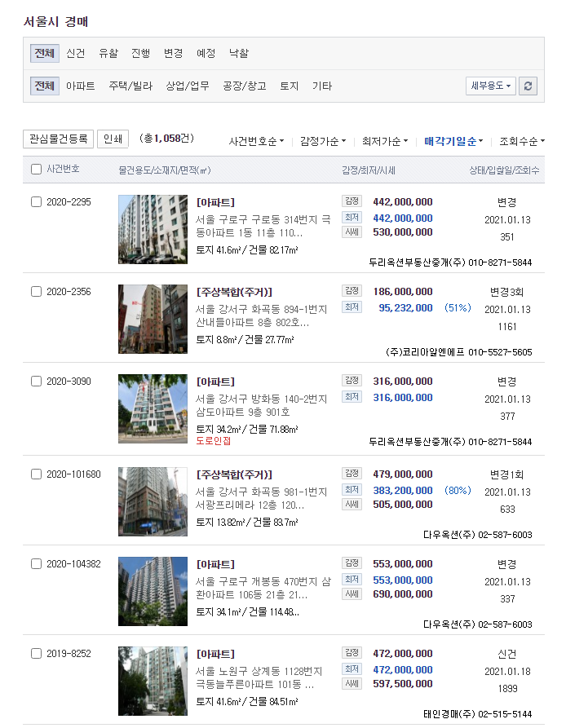Sort by 사건번호순
Viewport: 566px width, 728px height.
256,141
